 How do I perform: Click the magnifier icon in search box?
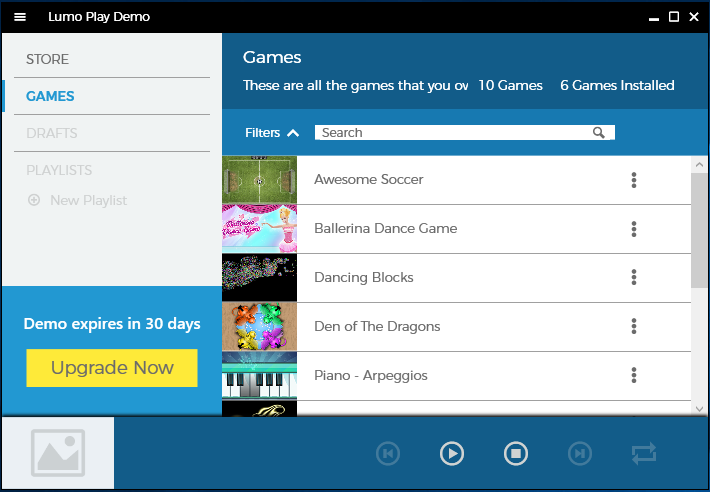pyautogui.click(x=599, y=133)
